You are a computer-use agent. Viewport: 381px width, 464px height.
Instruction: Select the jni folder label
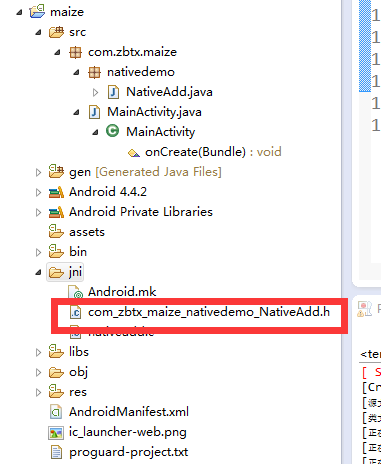point(75,272)
